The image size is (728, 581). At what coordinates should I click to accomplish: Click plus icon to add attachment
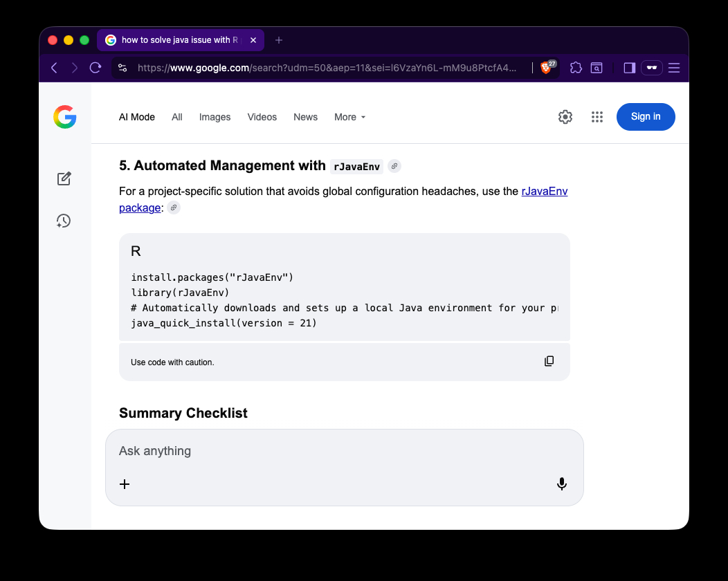(x=125, y=484)
